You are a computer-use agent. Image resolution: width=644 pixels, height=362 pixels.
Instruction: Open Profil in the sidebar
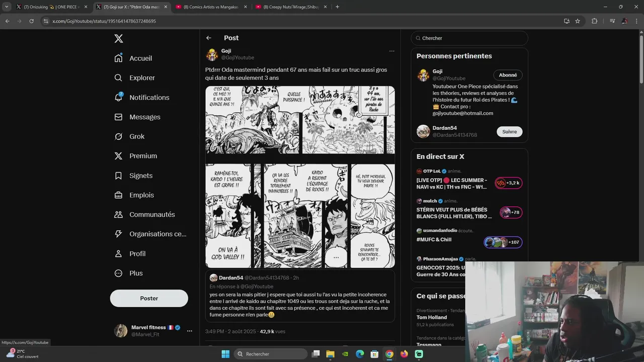click(x=130, y=254)
